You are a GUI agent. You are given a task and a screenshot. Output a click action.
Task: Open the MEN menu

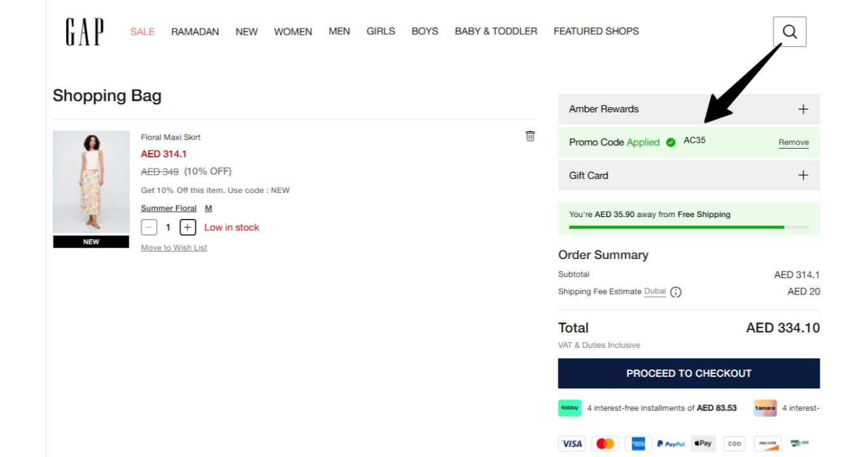[339, 31]
